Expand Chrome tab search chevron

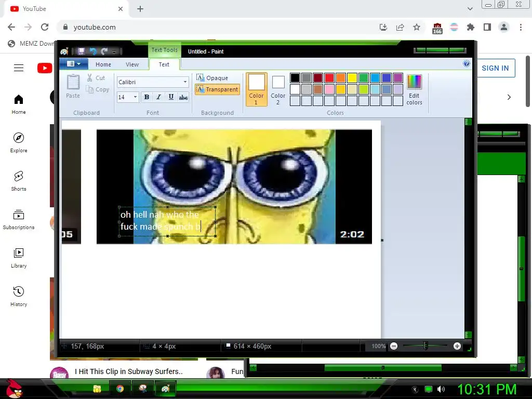(x=470, y=9)
